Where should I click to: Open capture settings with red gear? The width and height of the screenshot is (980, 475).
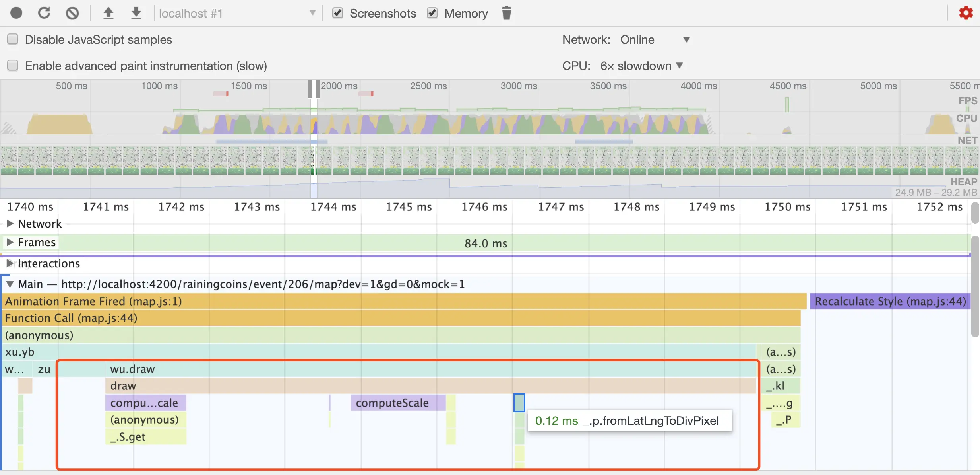966,13
